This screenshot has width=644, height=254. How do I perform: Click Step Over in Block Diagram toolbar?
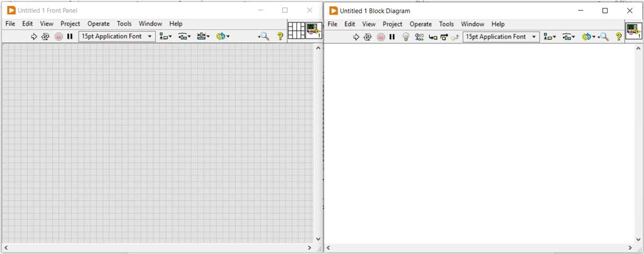click(444, 36)
